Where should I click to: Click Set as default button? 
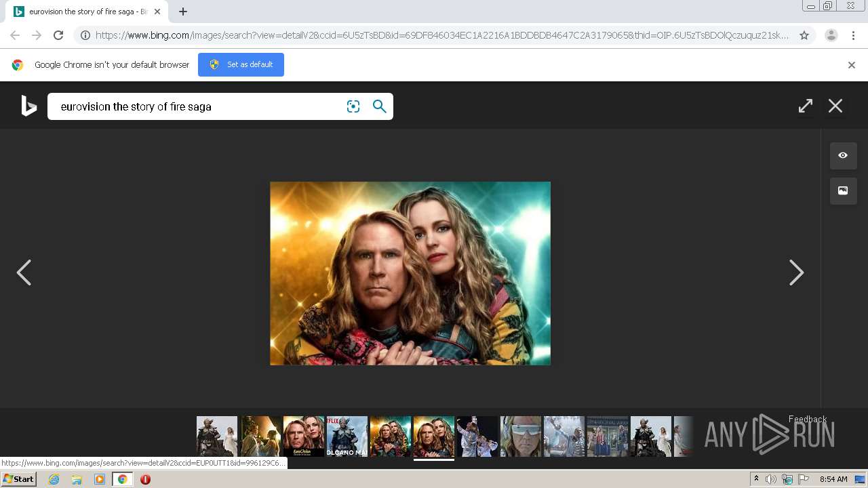pos(241,64)
